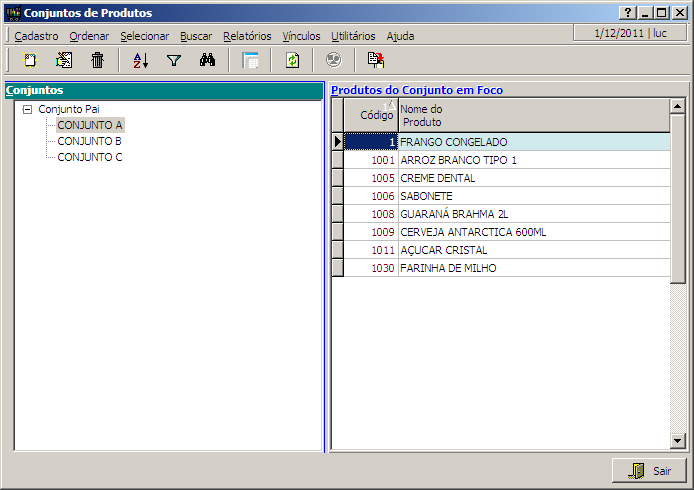Click the new record toolbar icon
Viewport: 694px width, 490px height.
(29, 60)
